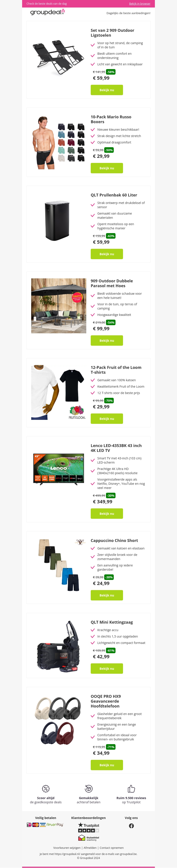
Task: Click the Trustpilot star rating logo
Action: tap(88, 827)
